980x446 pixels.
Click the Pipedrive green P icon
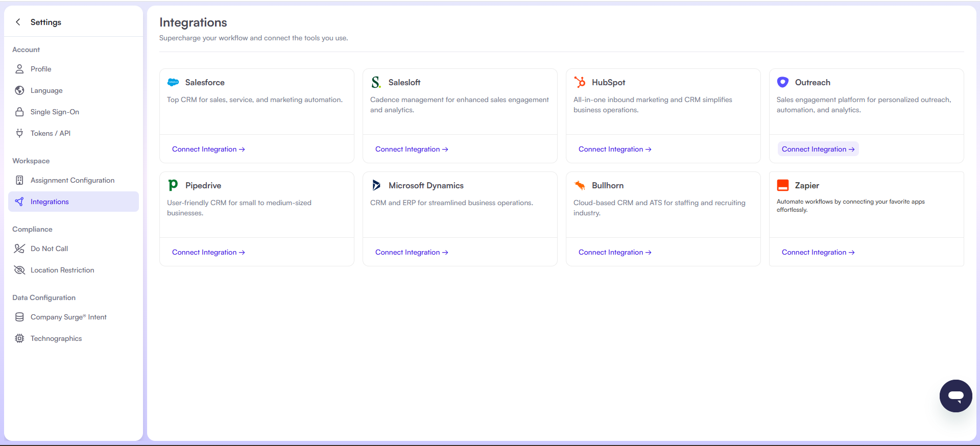173,185
